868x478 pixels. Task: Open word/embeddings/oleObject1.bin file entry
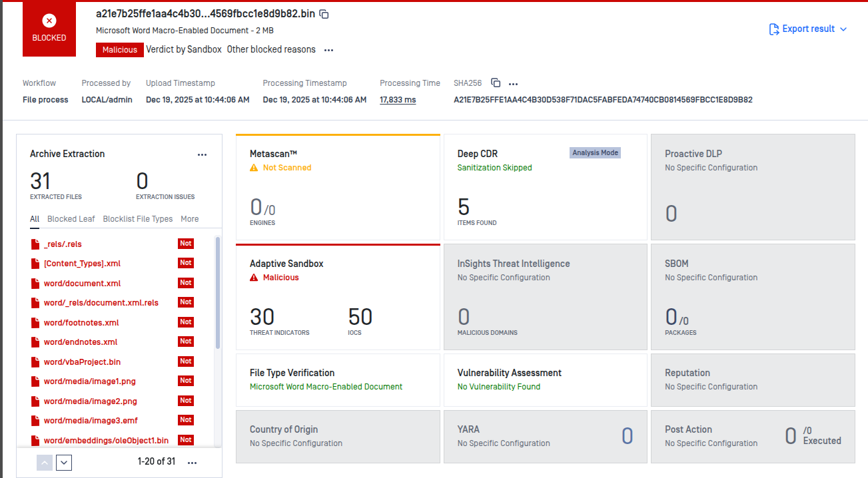point(106,441)
